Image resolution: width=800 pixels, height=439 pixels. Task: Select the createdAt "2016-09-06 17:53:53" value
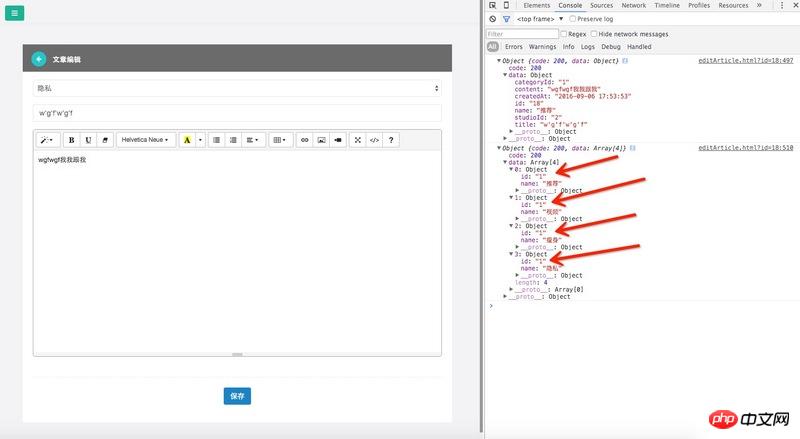coord(593,96)
